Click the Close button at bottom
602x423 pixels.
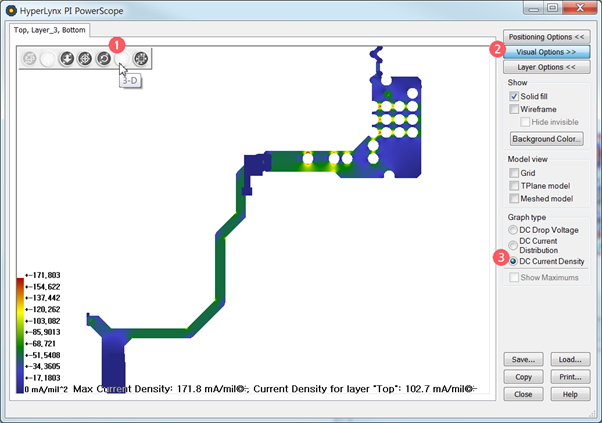pyautogui.click(x=523, y=394)
